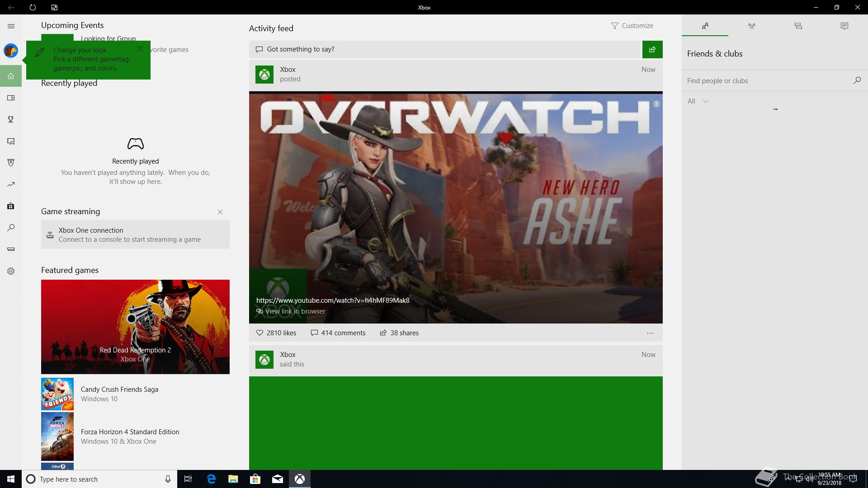Click Customize activity feed filter
The image size is (868, 488).
point(632,26)
